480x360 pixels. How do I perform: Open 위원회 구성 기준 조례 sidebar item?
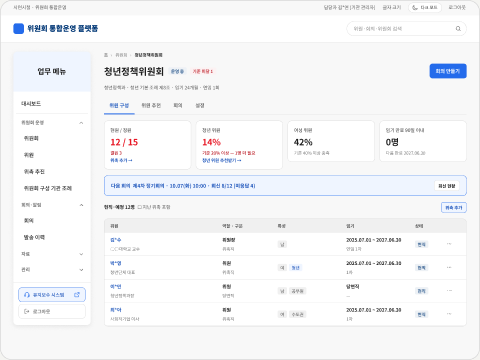pyautogui.click(x=52, y=188)
